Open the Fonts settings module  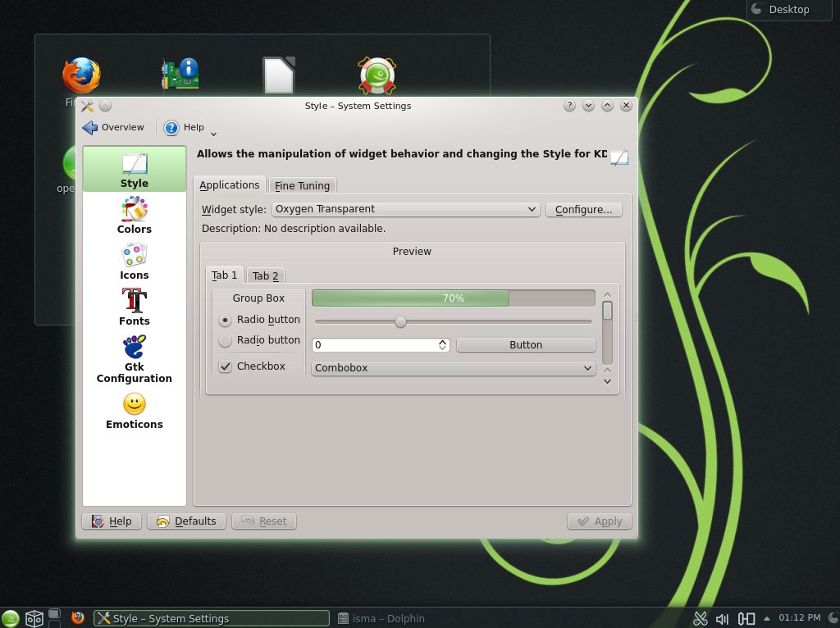pyautogui.click(x=134, y=307)
